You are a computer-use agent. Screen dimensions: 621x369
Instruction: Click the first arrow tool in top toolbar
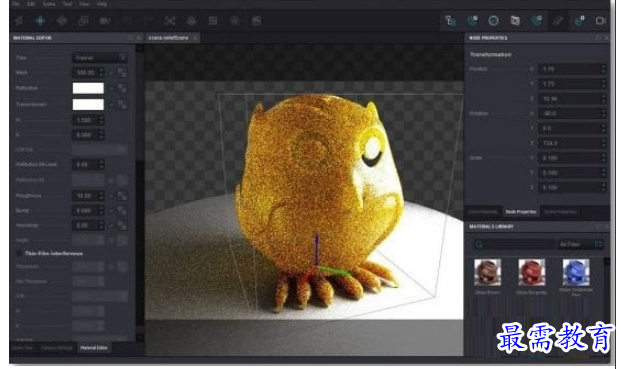coord(19,21)
